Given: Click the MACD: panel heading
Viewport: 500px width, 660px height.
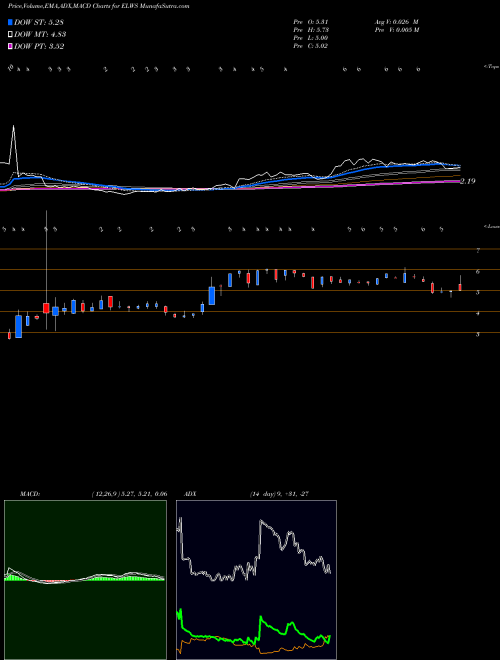Looking at the screenshot, I should [30, 493].
